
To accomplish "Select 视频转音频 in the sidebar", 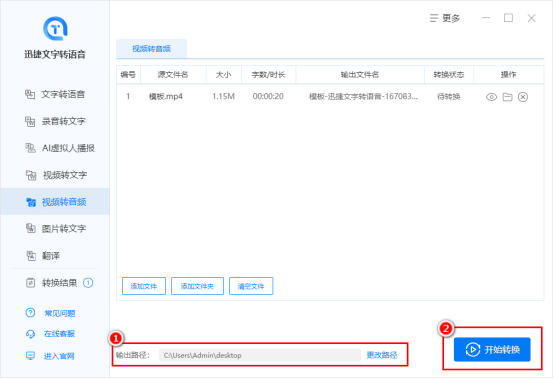I will tap(55, 202).
